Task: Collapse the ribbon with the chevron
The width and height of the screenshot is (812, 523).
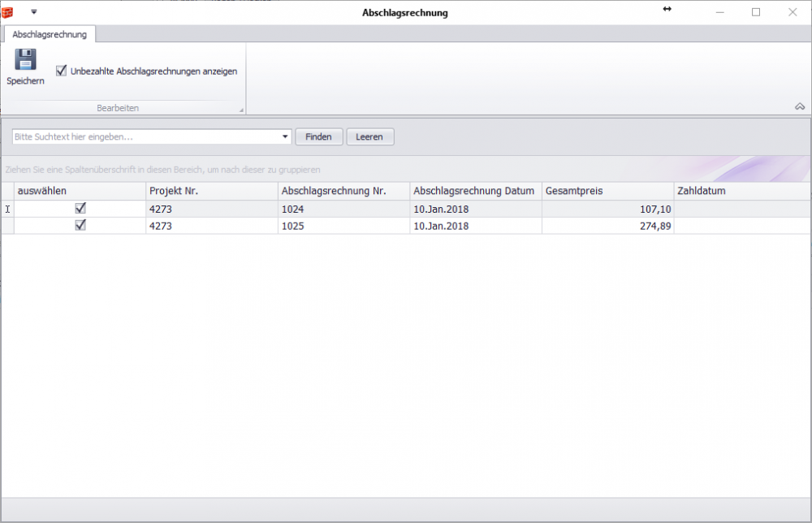Action: (x=800, y=106)
